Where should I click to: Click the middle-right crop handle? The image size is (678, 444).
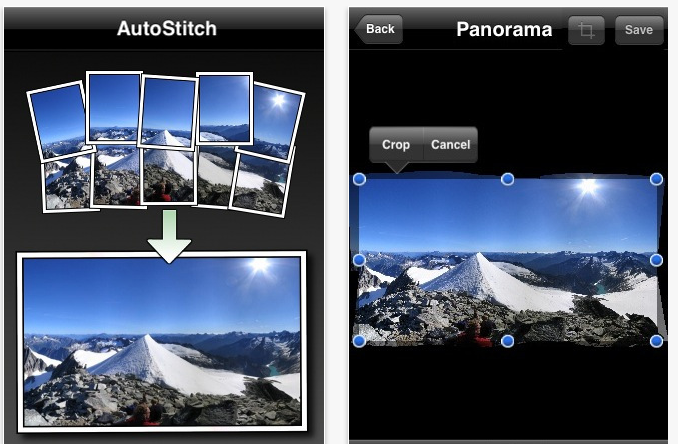[656, 260]
